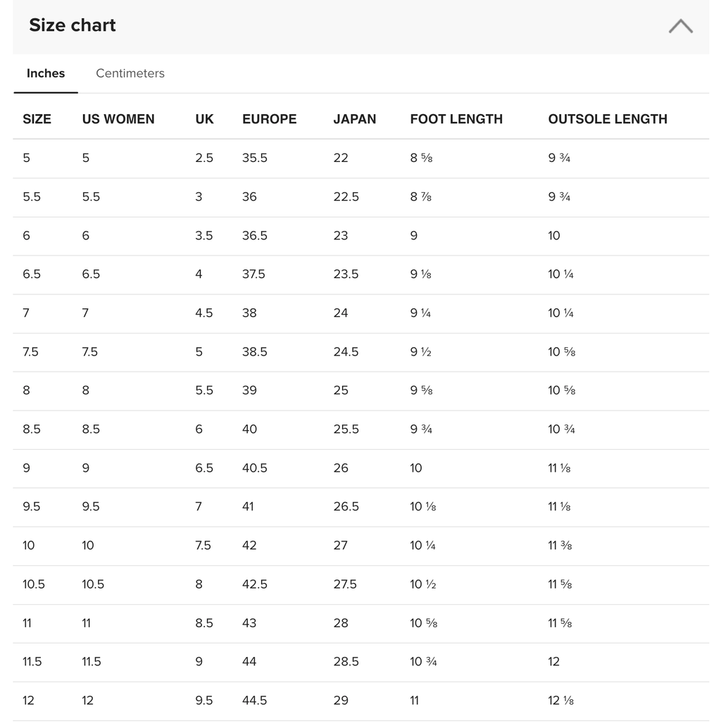Viewport: 721px width, 728px height.
Task: Switch to the Centimeters tab
Action: (x=130, y=73)
